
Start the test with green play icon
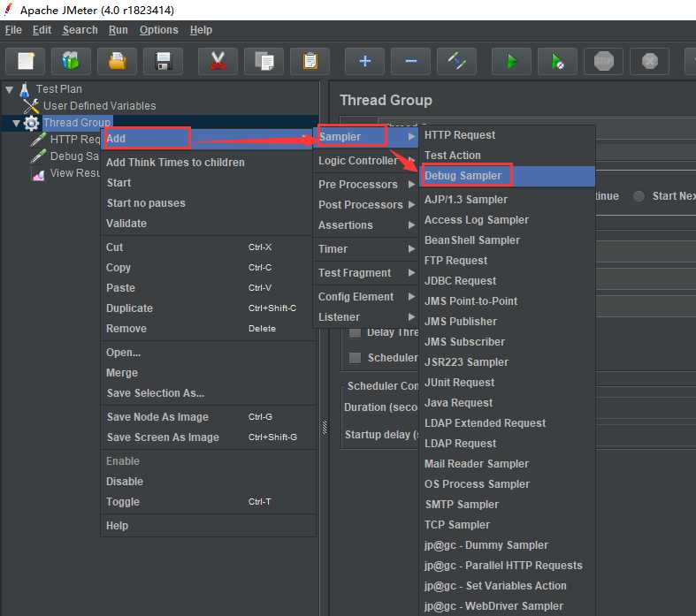pyautogui.click(x=512, y=61)
